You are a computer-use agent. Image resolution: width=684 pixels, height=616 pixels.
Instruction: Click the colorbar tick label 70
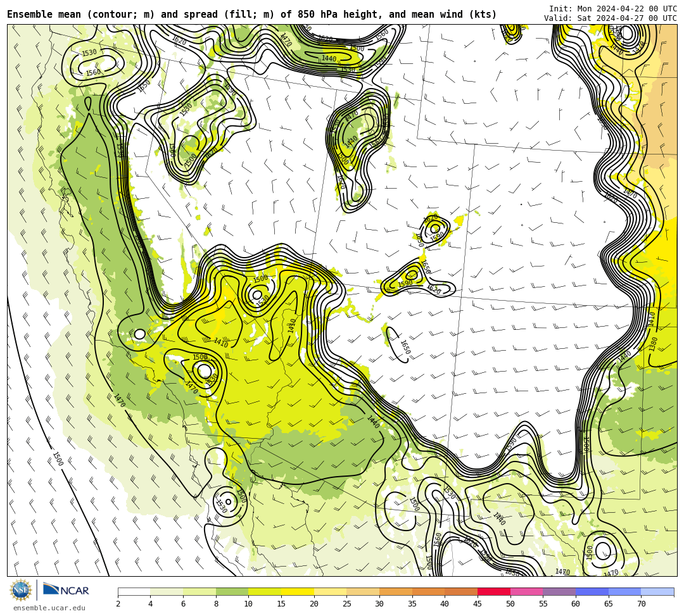(x=641, y=604)
